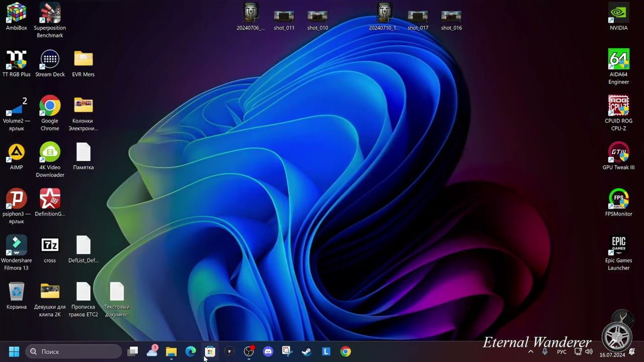The width and height of the screenshot is (644, 362).
Task: Toggle the microphone tray icon
Action: (544, 351)
